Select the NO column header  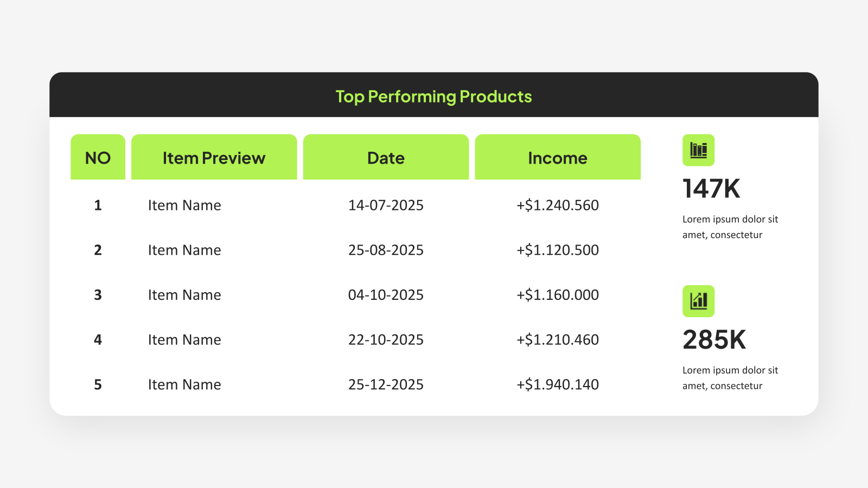tap(98, 157)
